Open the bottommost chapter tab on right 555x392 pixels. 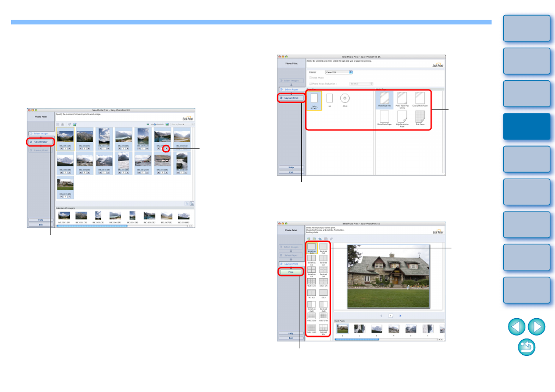click(x=526, y=290)
